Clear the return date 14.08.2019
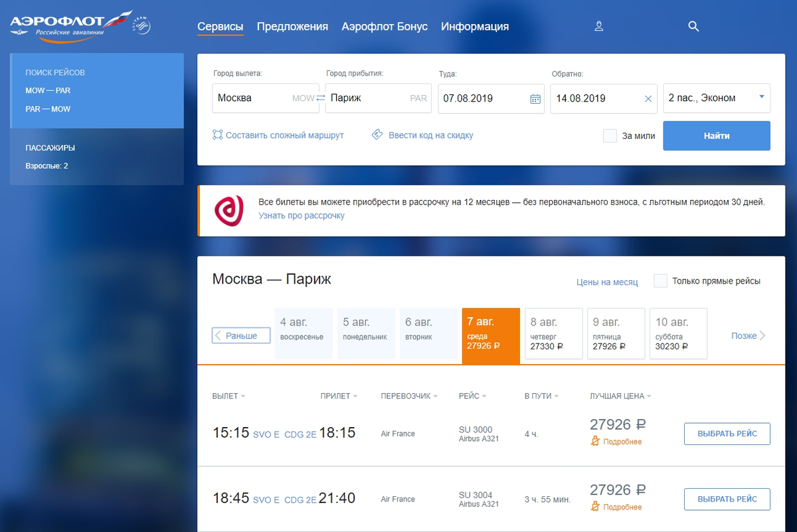This screenshot has width=797, height=532. click(x=648, y=98)
